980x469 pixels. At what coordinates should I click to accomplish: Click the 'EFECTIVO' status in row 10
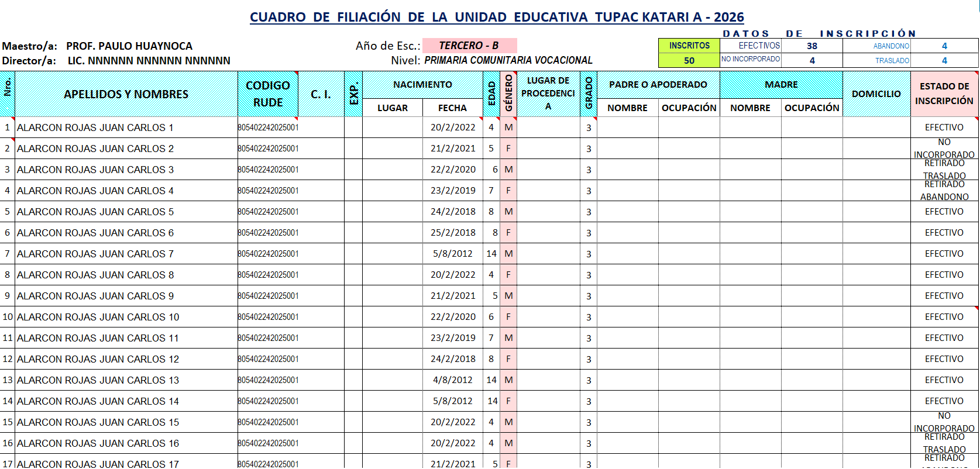click(944, 317)
